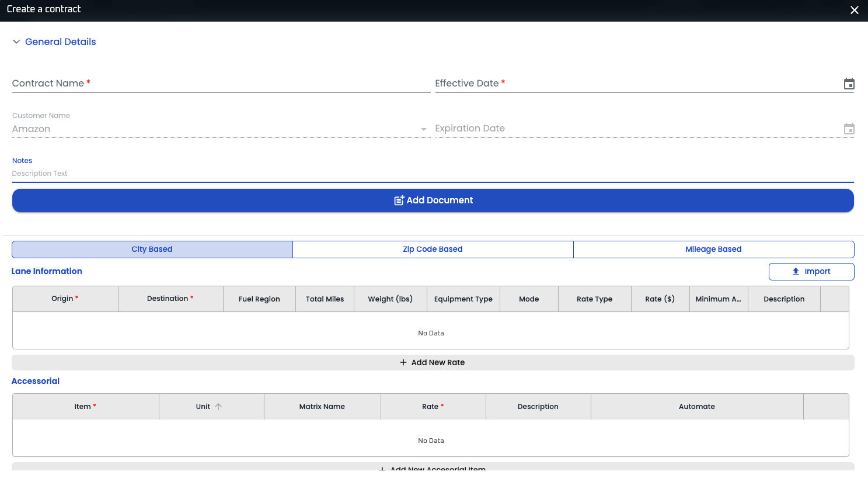Click into the Notes description field
Screen dimensions: 868x499
click(x=432, y=174)
